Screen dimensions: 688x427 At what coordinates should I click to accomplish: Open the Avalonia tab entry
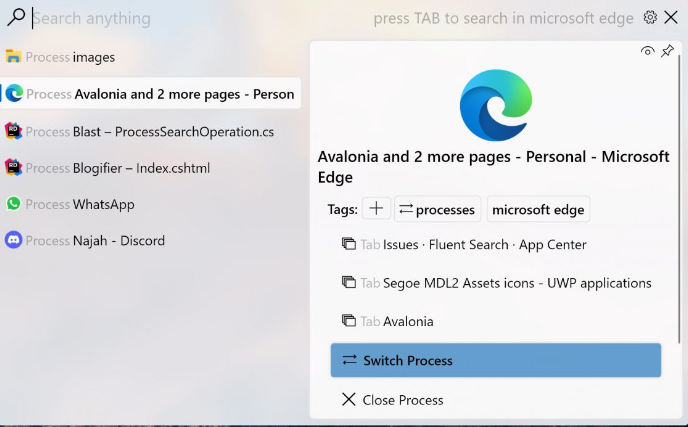point(496,321)
